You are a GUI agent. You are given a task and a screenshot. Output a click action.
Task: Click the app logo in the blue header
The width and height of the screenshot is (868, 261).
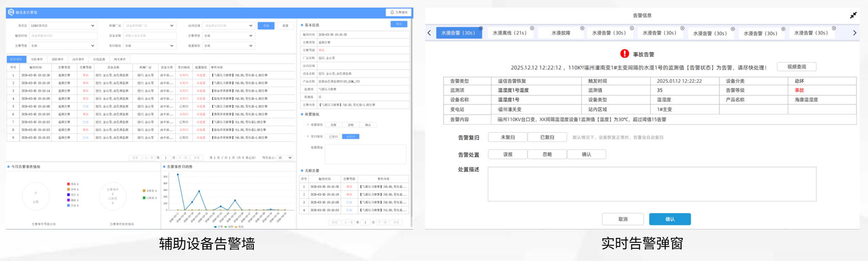[11, 13]
